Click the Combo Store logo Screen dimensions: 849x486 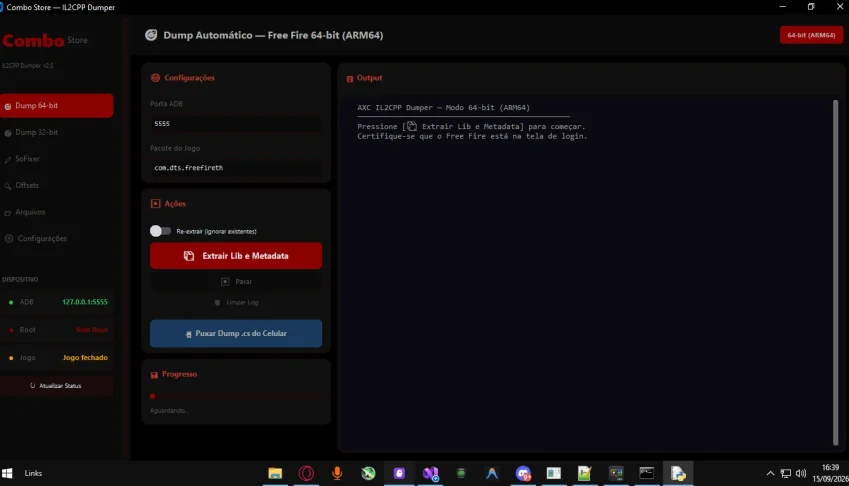point(45,41)
